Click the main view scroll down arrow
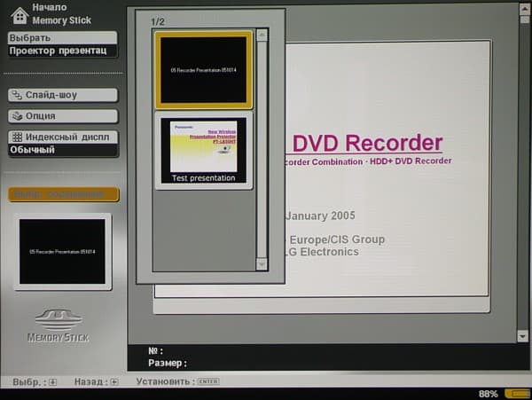The width and height of the screenshot is (532, 400). click(522, 336)
